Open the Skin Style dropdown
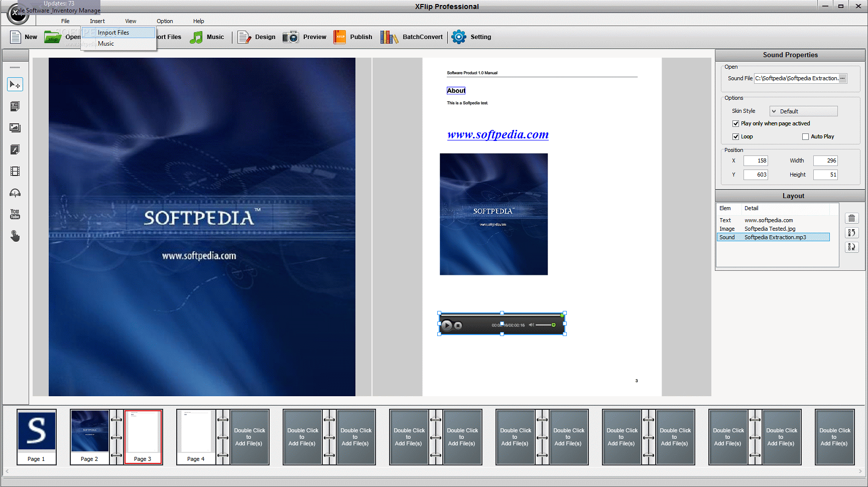Image resolution: width=868 pixels, height=487 pixels. (x=803, y=111)
